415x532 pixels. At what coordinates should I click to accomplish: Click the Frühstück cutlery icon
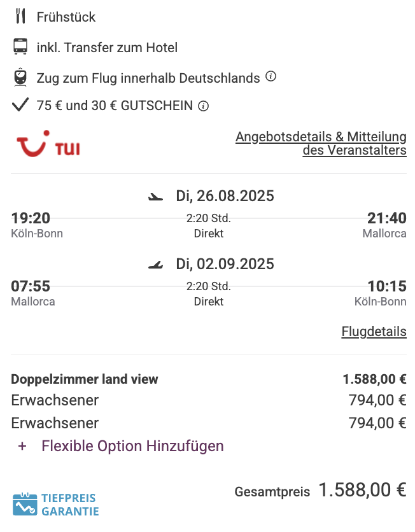pyautogui.click(x=20, y=16)
